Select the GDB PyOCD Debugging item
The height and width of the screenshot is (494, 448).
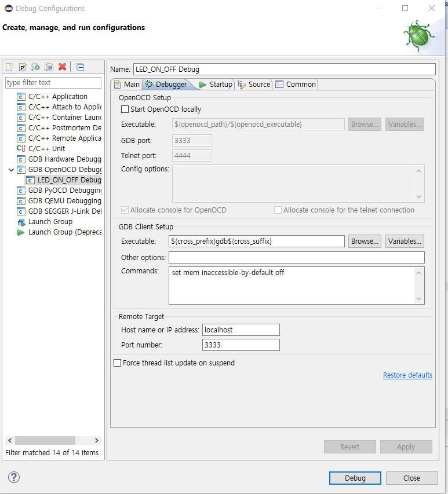point(64,191)
